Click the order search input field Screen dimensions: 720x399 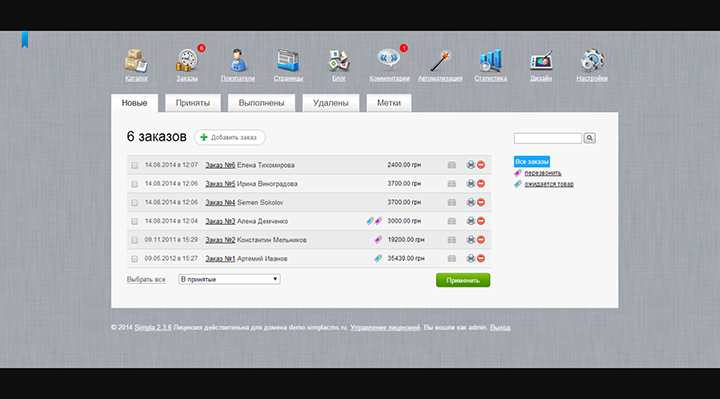[x=548, y=138]
